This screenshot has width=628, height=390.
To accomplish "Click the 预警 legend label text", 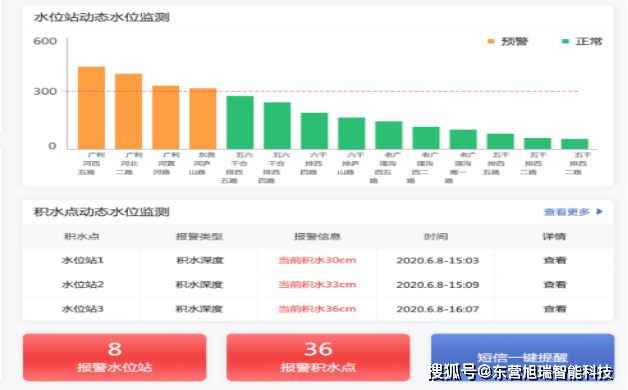I will pos(515,41).
